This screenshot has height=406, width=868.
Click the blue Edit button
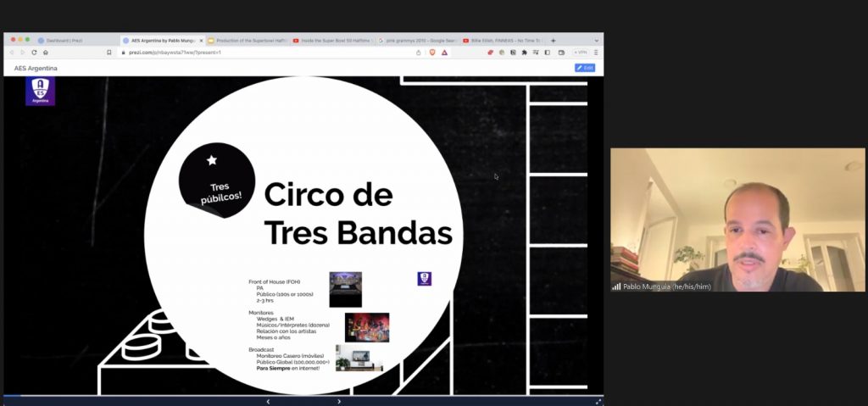[x=584, y=68]
